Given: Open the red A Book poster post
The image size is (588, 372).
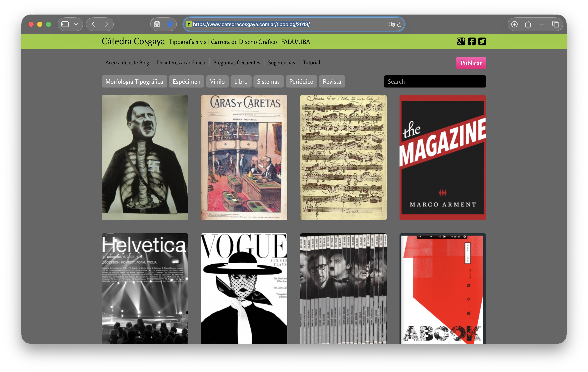Looking at the screenshot, I should click(x=443, y=288).
